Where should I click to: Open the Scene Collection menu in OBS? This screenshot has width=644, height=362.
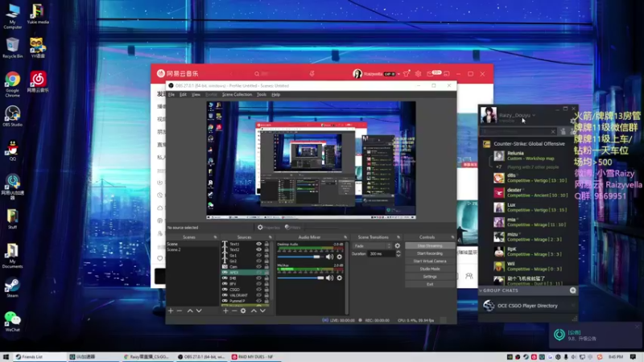pos(237,95)
